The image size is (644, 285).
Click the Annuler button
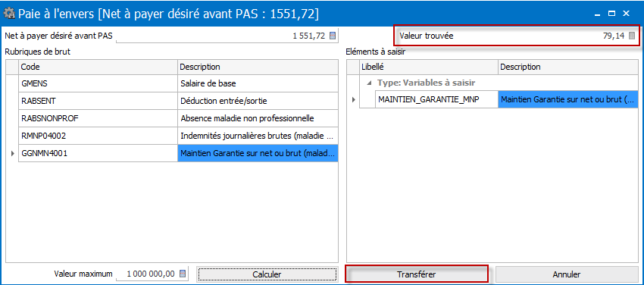point(567,274)
